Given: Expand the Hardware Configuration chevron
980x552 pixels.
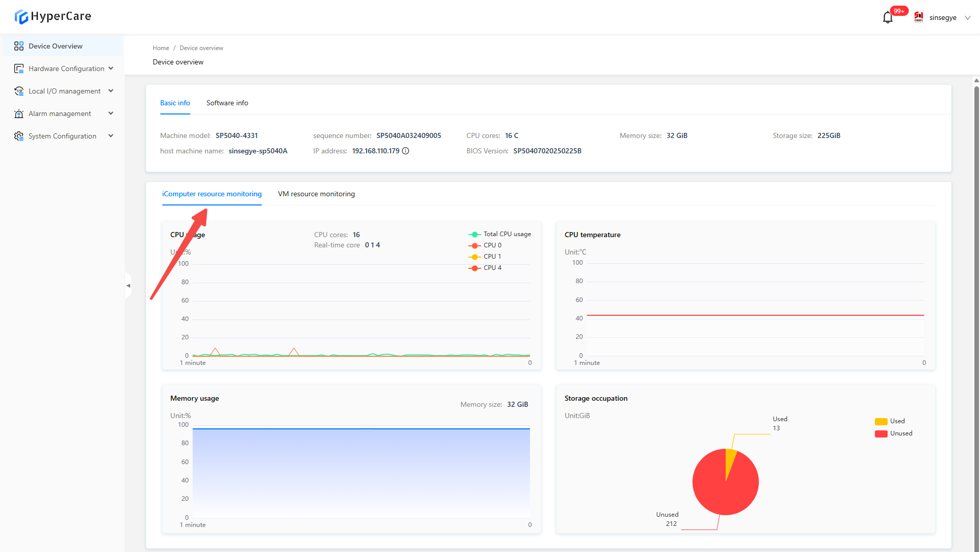Looking at the screenshot, I should click(111, 68).
